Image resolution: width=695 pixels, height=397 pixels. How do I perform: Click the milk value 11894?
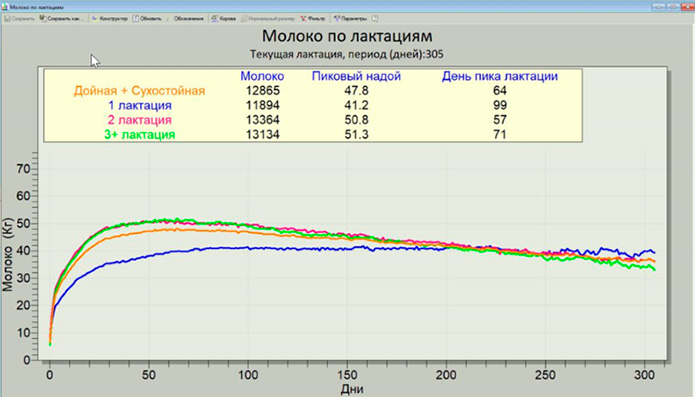pyautogui.click(x=263, y=105)
